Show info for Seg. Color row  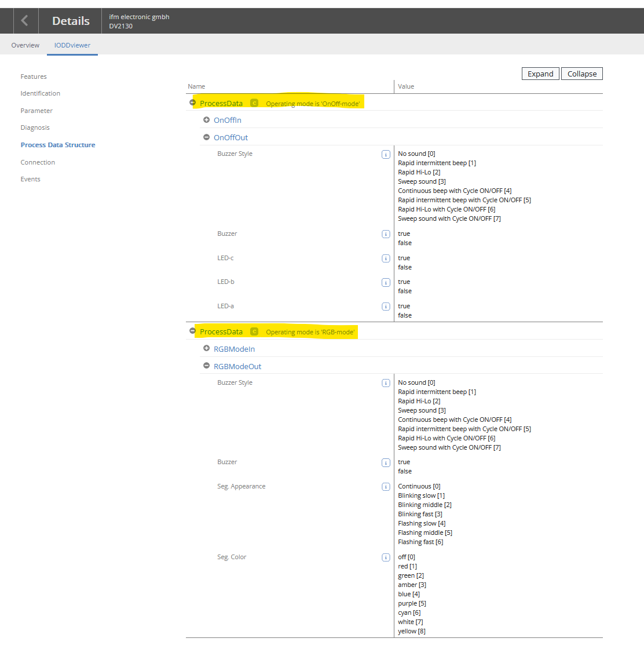[x=386, y=557]
